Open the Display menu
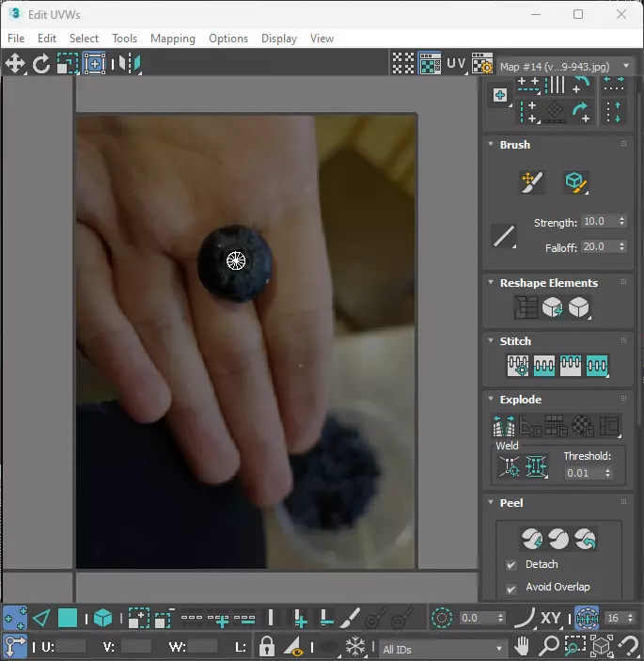This screenshot has width=644, height=661. pyautogui.click(x=279, y=39)
